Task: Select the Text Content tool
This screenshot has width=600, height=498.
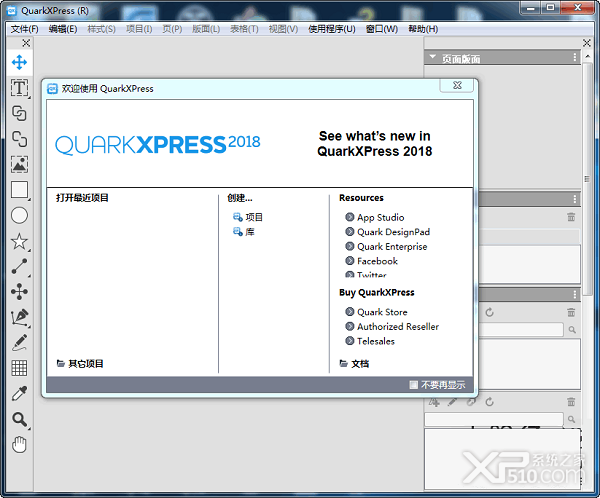Action: (x=19, y=88)
